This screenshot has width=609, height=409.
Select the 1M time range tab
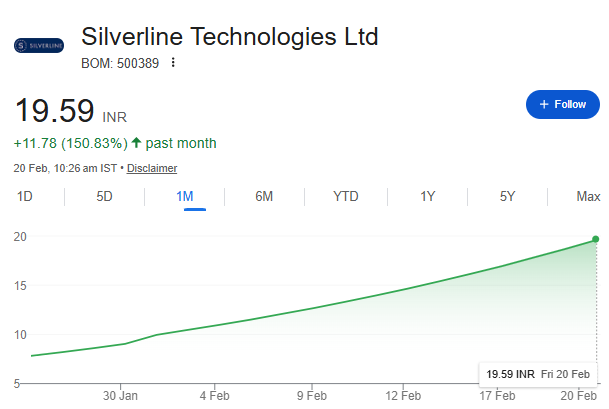pos(185,196)
